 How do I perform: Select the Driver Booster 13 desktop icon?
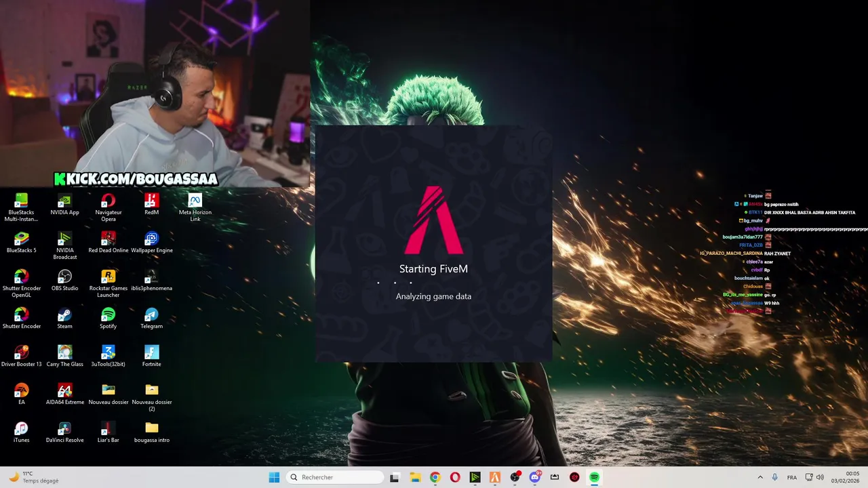pyautogui.click(x=21, y=356)
